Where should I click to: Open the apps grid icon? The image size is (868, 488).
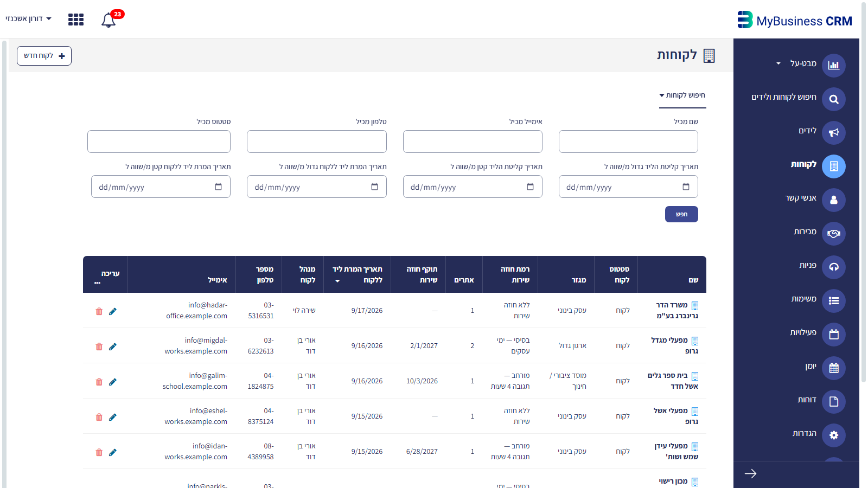pyautogui.click(x=76, y=20)
